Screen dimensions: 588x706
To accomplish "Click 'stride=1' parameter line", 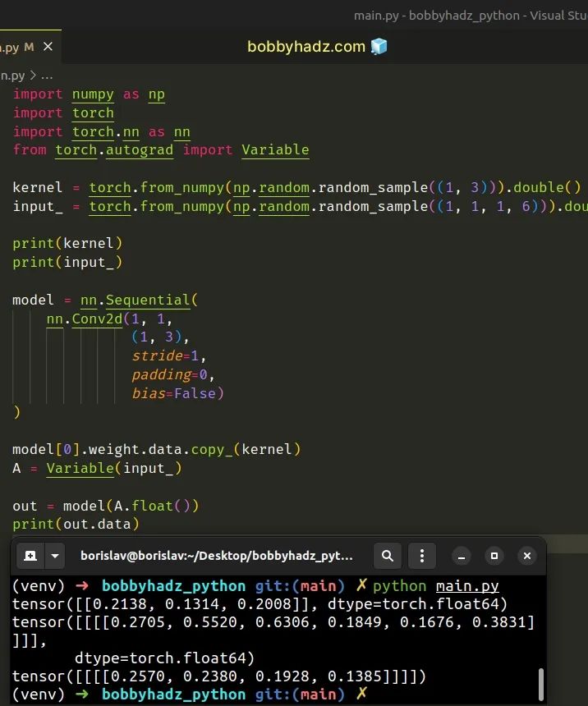I will click(x=169, y=355).
